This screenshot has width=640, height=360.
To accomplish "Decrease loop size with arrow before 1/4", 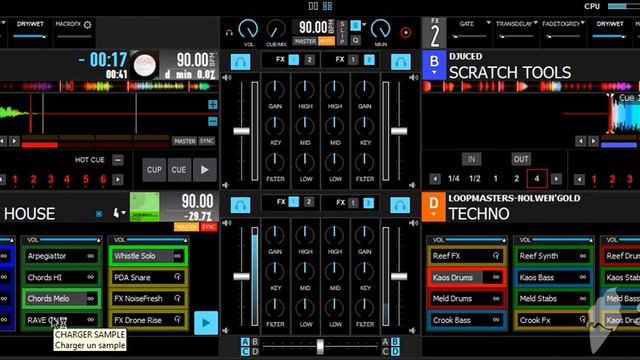I will point(435,179).
